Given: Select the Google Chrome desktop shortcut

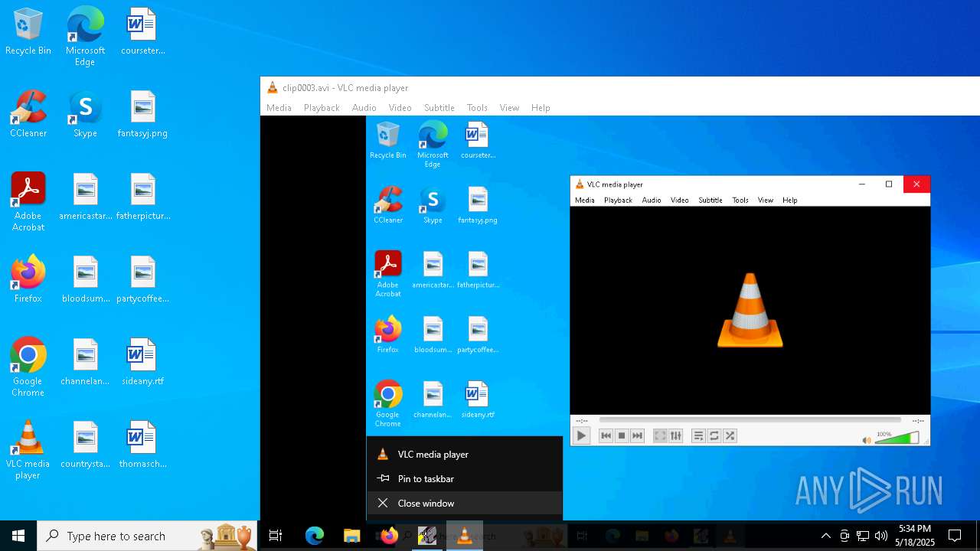Looking at the screenshot, I should [28, 367].
